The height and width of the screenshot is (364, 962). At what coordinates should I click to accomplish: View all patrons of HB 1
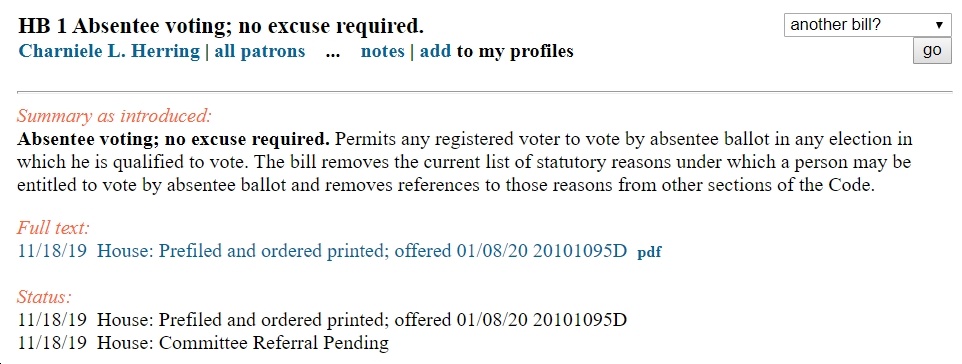260,51
